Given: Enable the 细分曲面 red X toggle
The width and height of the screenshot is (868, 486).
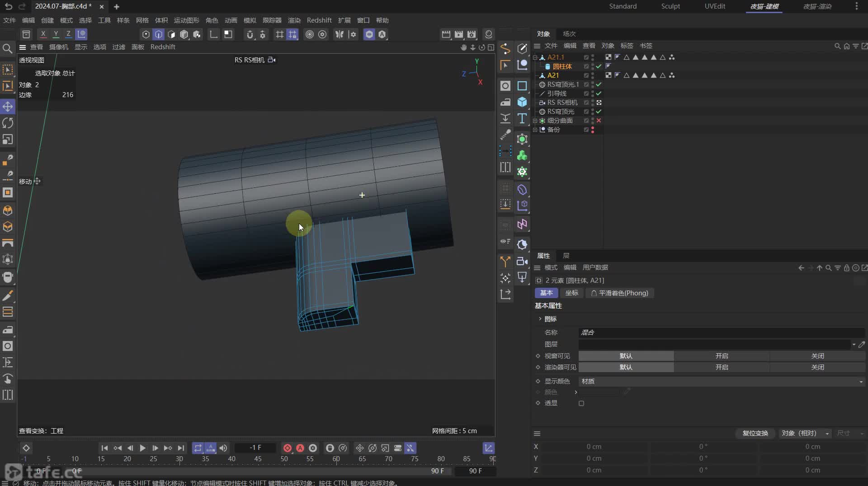Looking at the screenshot, I should (599, 121).
